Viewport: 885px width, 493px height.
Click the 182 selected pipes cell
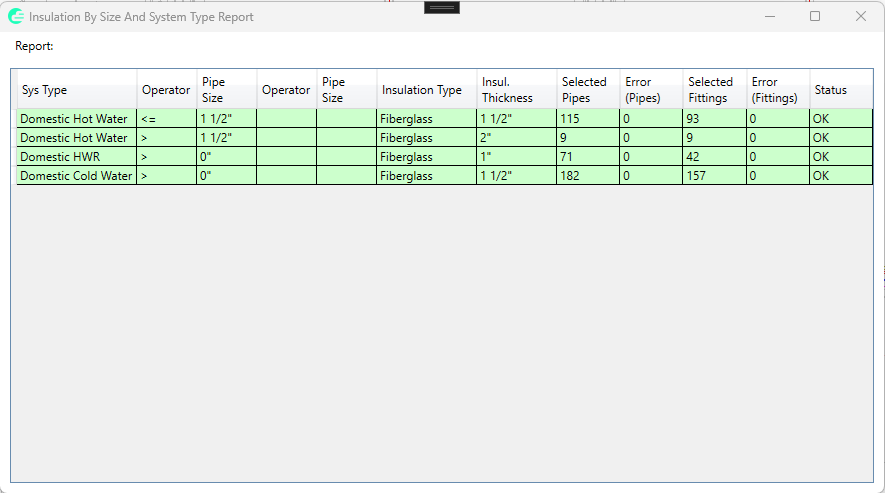(x=587, y=176)
